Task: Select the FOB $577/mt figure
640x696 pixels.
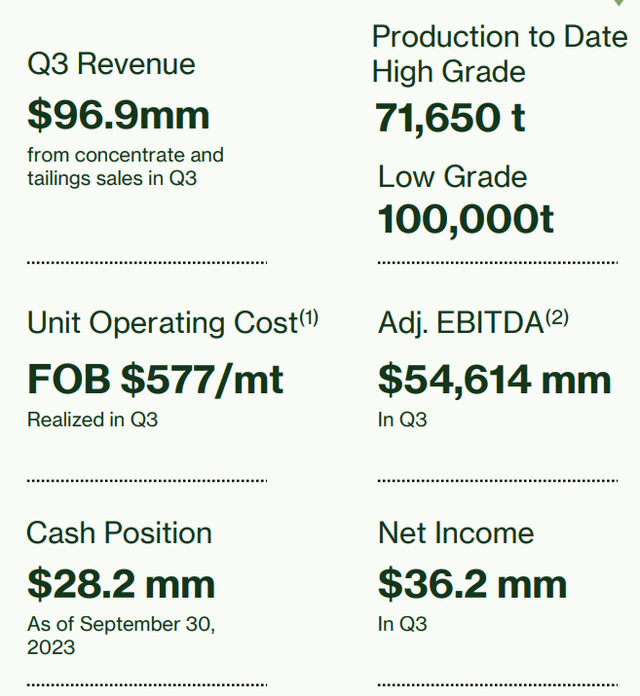Action: point(155,379)
